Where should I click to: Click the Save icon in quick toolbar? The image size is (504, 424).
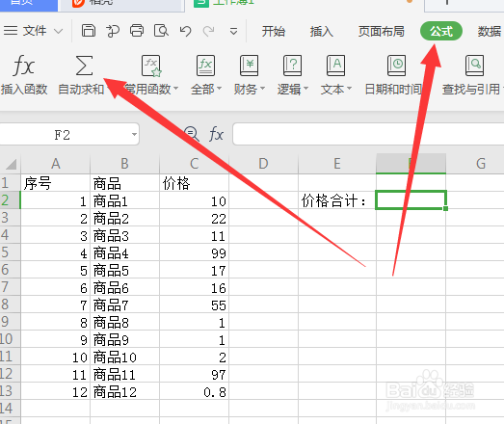point(89,31)
